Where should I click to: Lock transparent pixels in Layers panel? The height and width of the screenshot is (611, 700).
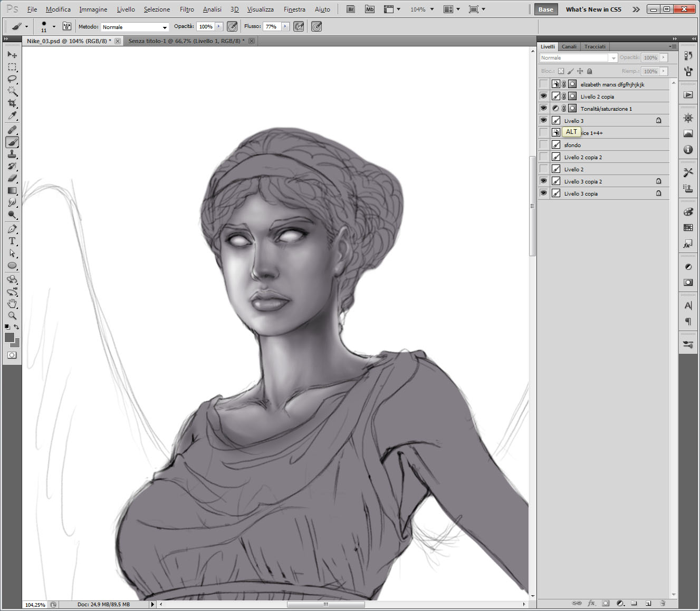561,71
